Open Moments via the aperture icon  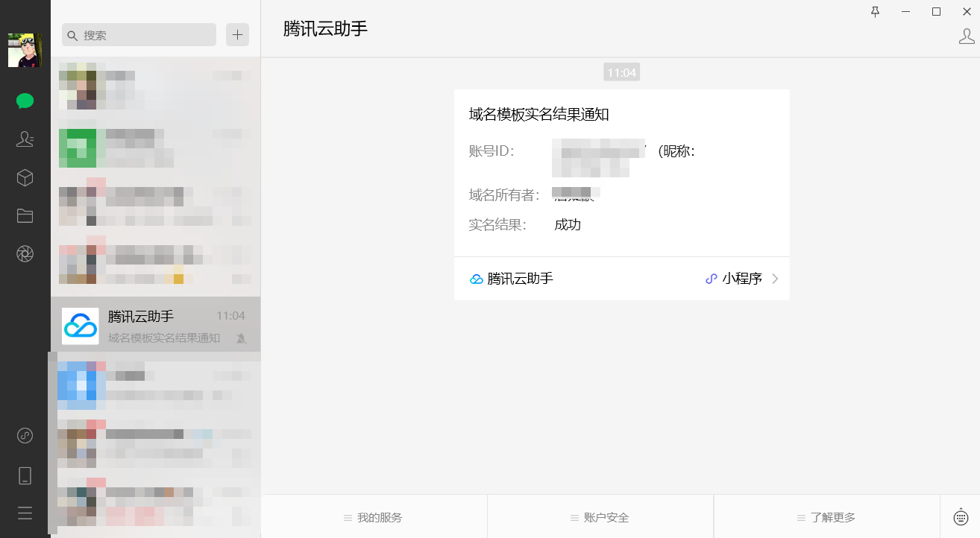(25, 254)
